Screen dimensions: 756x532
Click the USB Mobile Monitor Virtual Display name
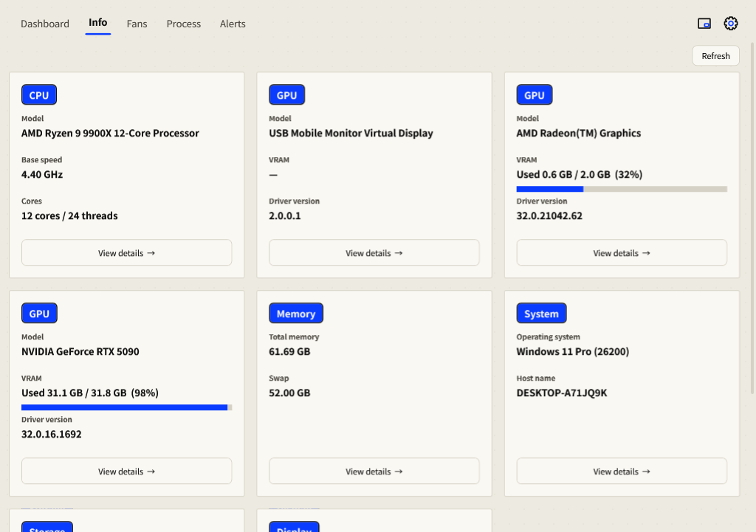(351, 133)
